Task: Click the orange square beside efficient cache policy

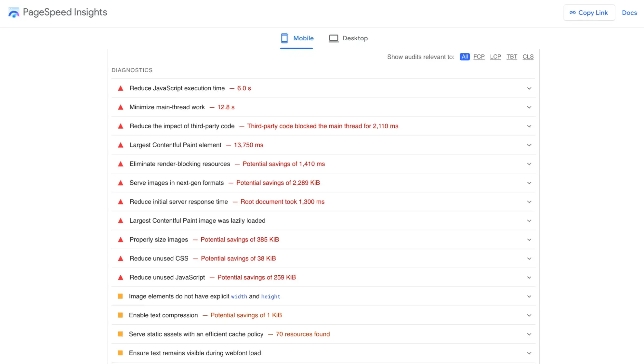Action: pyautogui.click(x=120, y=334)
